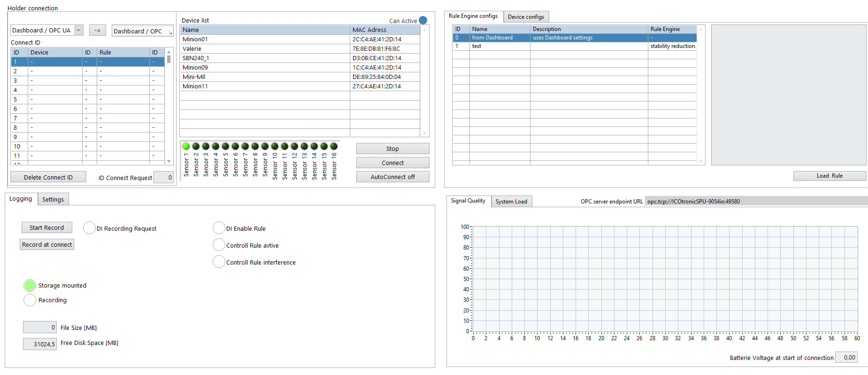Click the Sensor 5 LED indicator

pyautogui.click(x=225, y=146)
